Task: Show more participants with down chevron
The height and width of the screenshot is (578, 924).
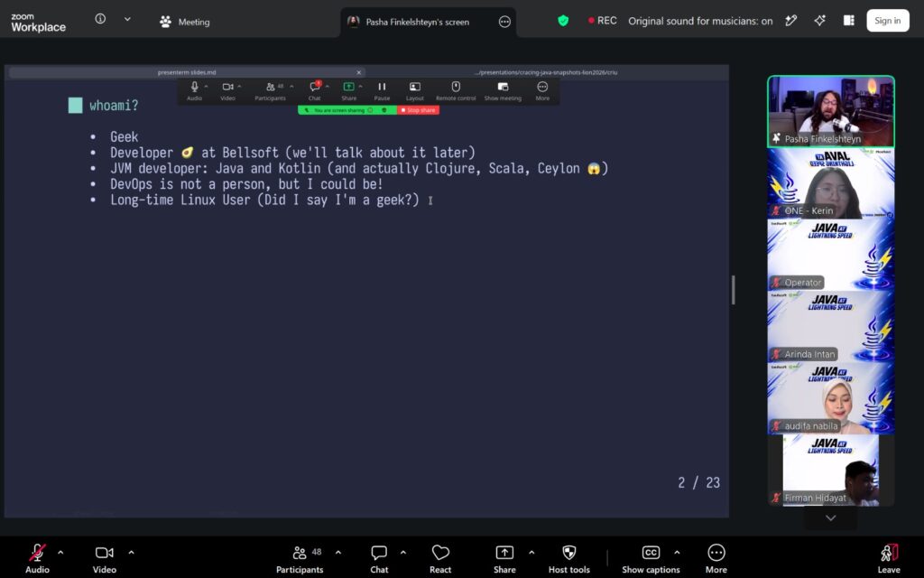Action: click(831, 517)
